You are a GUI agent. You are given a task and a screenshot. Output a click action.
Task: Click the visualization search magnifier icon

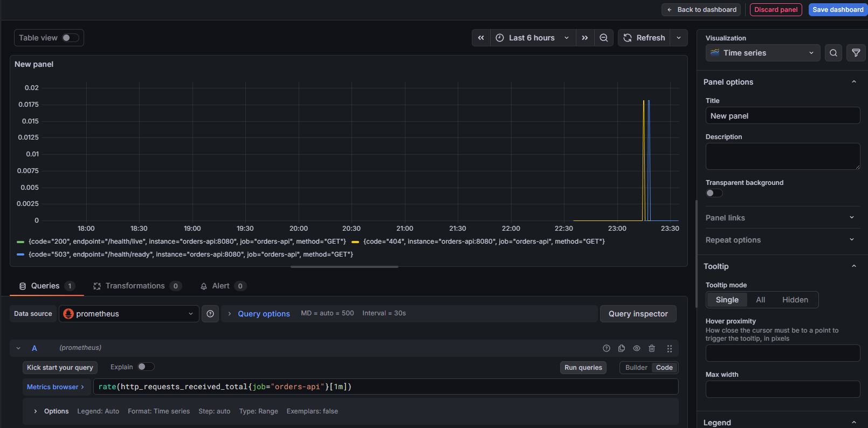(833, 53)
